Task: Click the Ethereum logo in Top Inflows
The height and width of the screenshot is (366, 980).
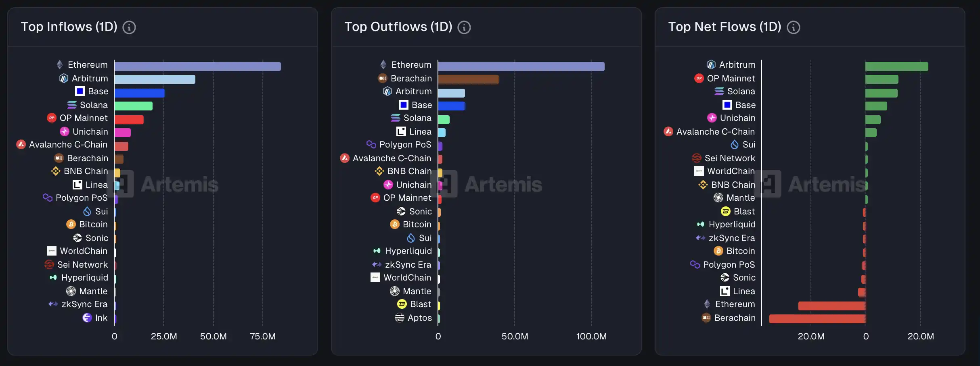Action: [60, 64]
